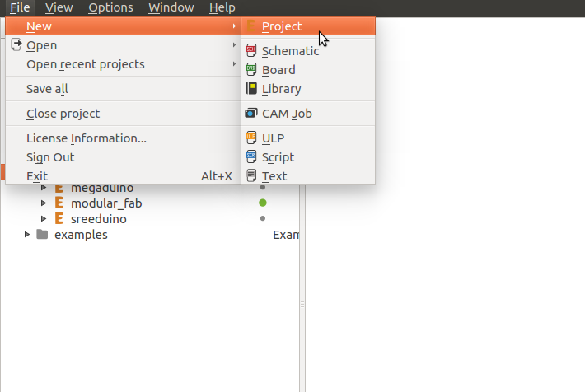This screenshot has width=585, height=392.
Task: Click the green Board file icon
Action: tap(251, 70)
